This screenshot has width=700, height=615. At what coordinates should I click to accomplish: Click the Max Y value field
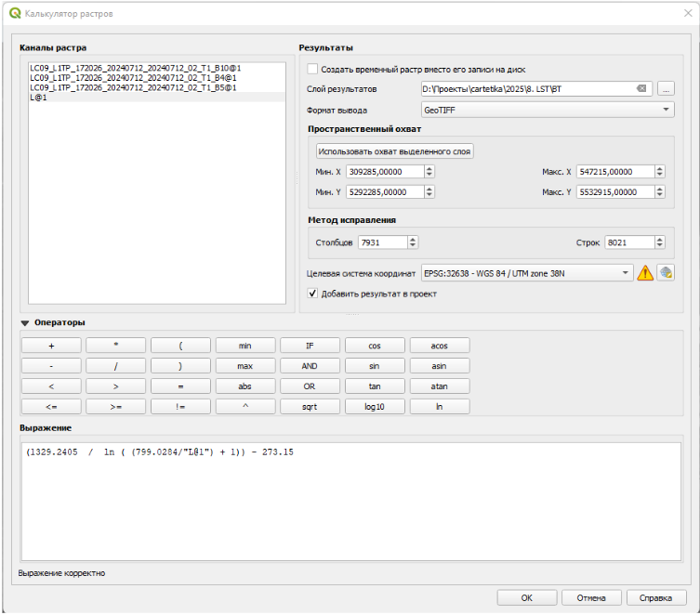615,192
